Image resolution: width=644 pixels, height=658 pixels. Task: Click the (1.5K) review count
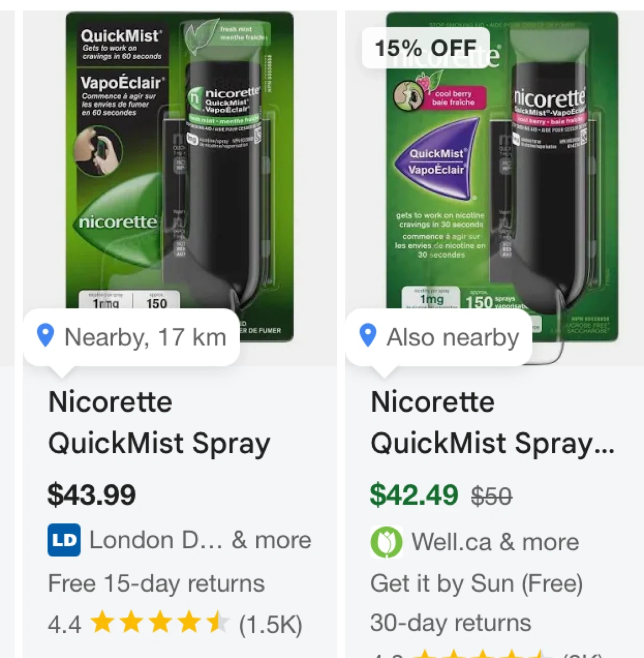(270, 624)
